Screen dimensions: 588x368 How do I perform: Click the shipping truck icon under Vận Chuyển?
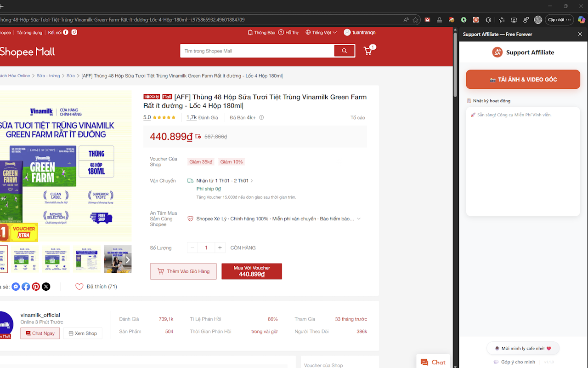pos(190,181)
